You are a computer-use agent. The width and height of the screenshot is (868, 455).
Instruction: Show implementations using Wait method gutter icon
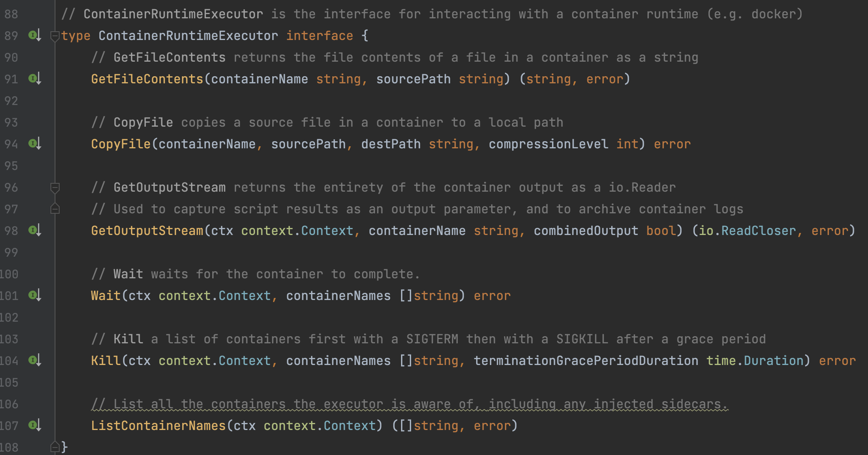pos(34,295)
